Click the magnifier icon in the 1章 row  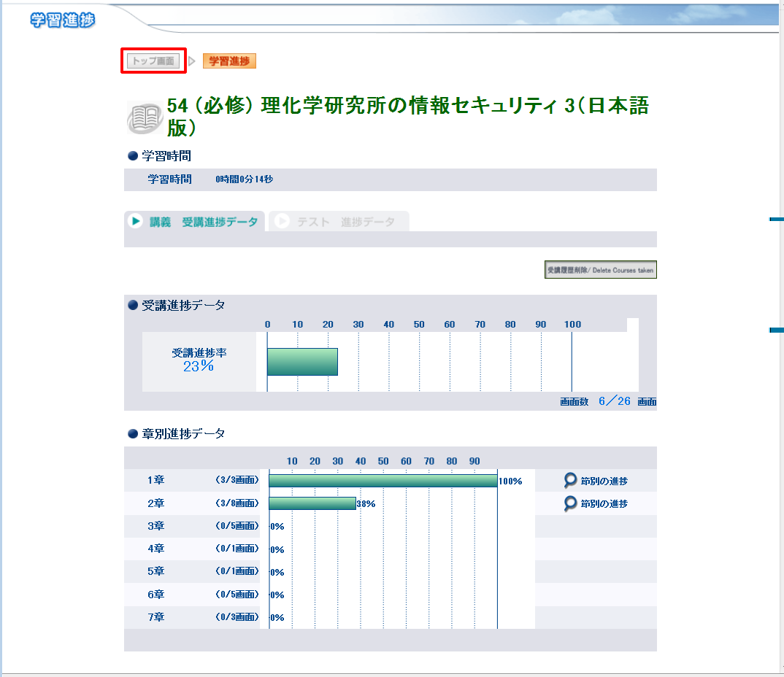tap(570, 481)
